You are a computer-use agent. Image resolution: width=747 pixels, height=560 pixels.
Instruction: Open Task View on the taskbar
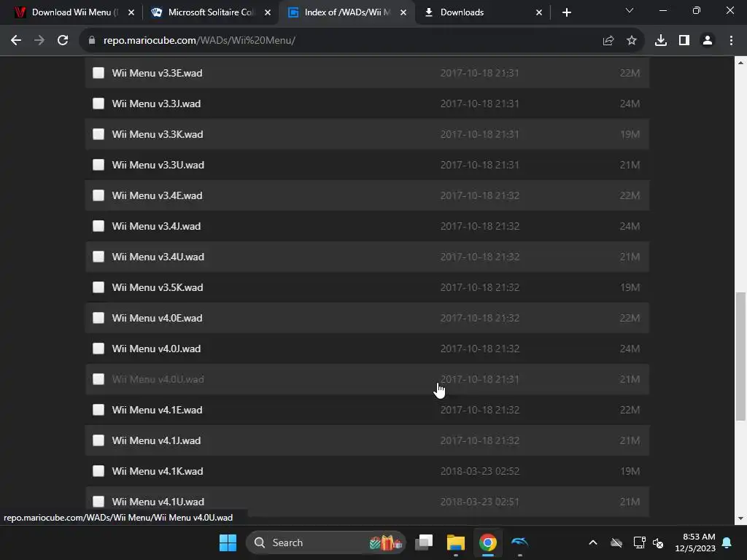424,542
